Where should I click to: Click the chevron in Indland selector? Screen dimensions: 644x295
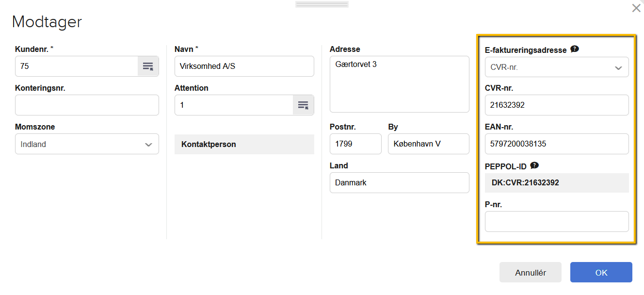[148, 145]
